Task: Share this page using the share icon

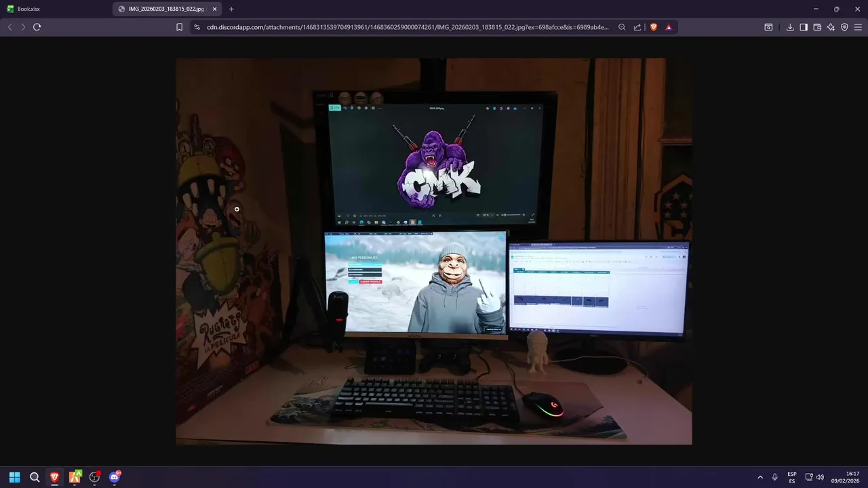Action: [x=637, y=27]
